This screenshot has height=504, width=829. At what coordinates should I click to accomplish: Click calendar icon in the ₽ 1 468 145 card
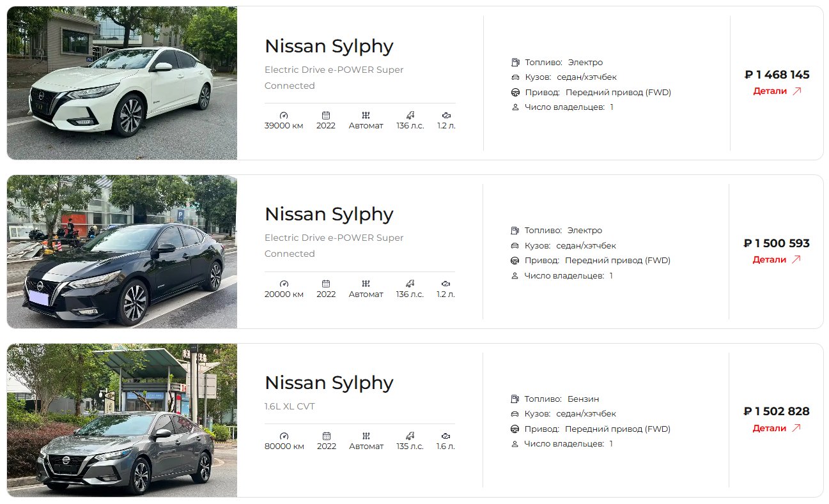[326, 115]
